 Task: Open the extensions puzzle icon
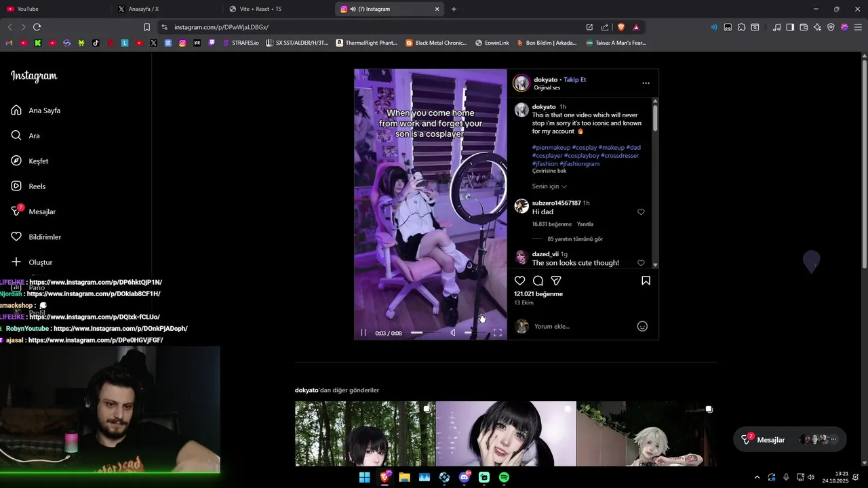(741, 27)
